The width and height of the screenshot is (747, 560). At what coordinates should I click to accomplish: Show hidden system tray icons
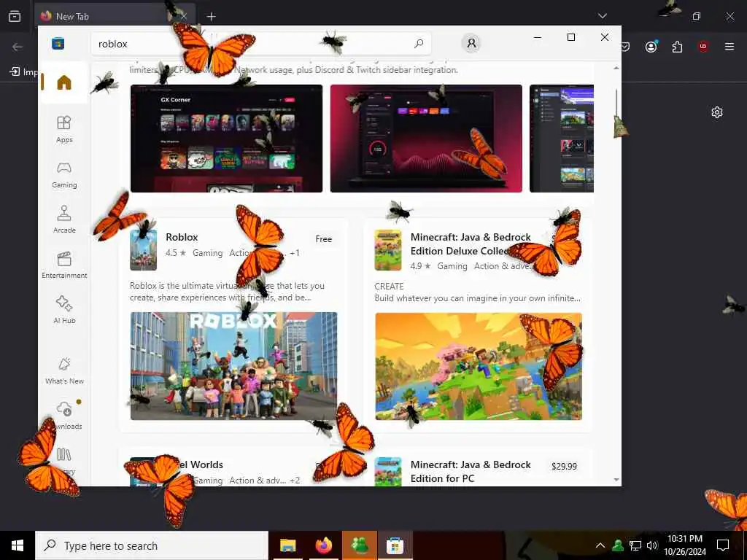click(600, 545)
